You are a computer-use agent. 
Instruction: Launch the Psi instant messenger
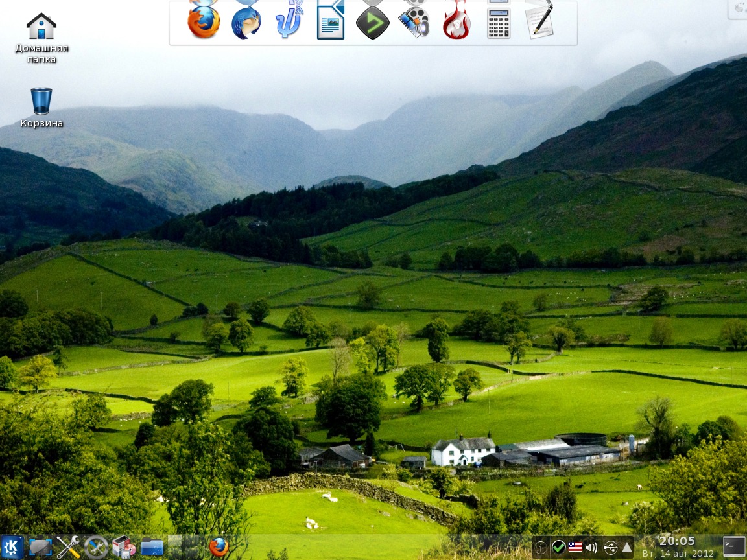tap(289, 21)
